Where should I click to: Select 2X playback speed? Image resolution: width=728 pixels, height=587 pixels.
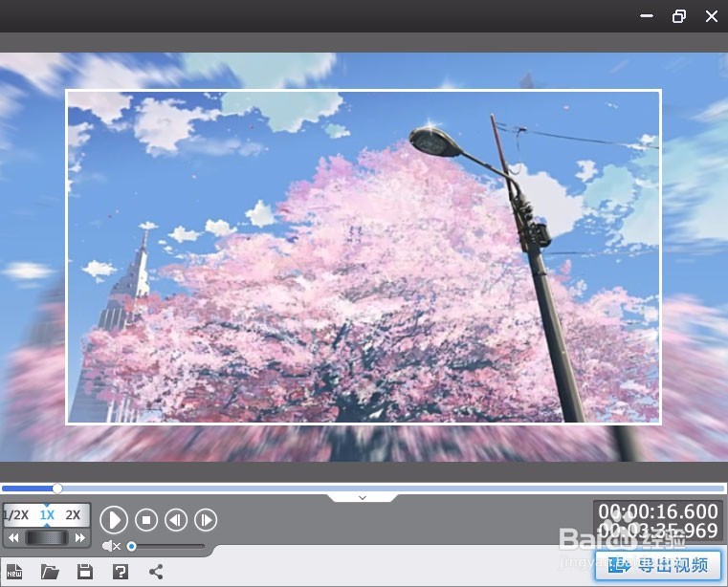click(x=73, y=514)
